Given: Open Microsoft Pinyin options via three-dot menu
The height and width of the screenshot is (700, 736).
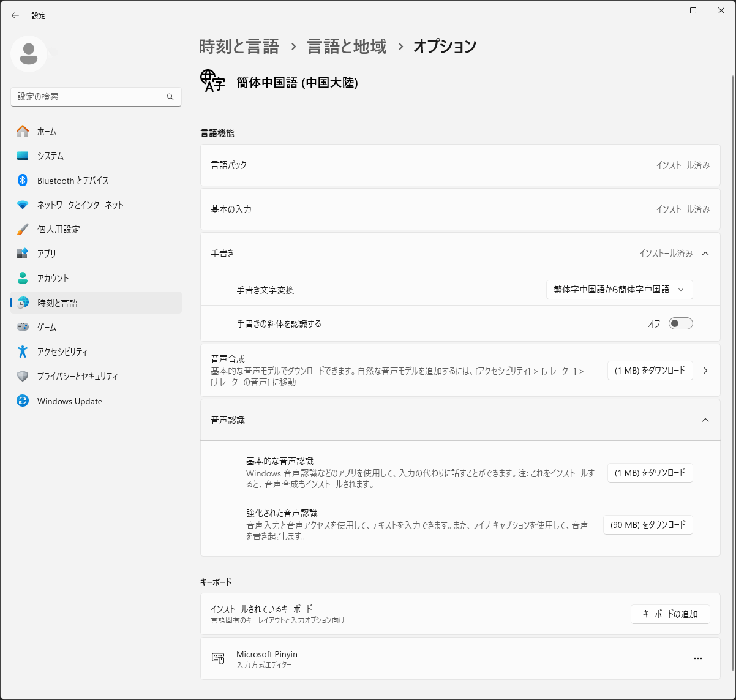Looking at the screenshot, I should point(698,658).
